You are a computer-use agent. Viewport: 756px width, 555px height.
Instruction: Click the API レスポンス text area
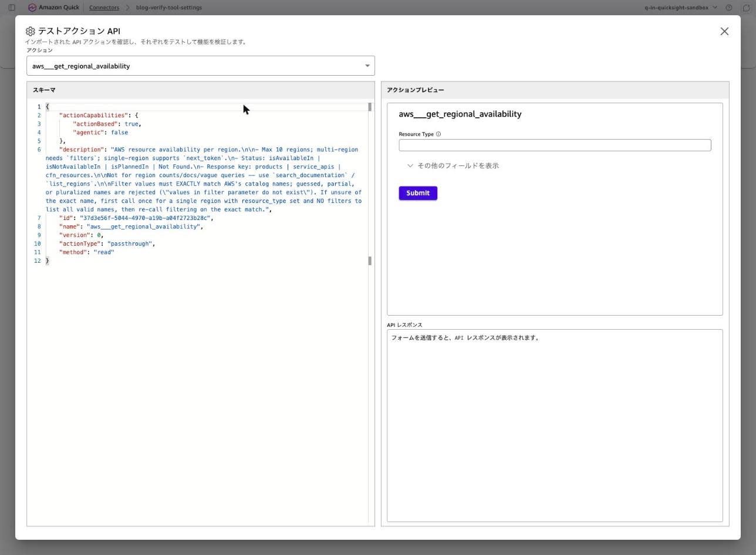tap(555, 425)
